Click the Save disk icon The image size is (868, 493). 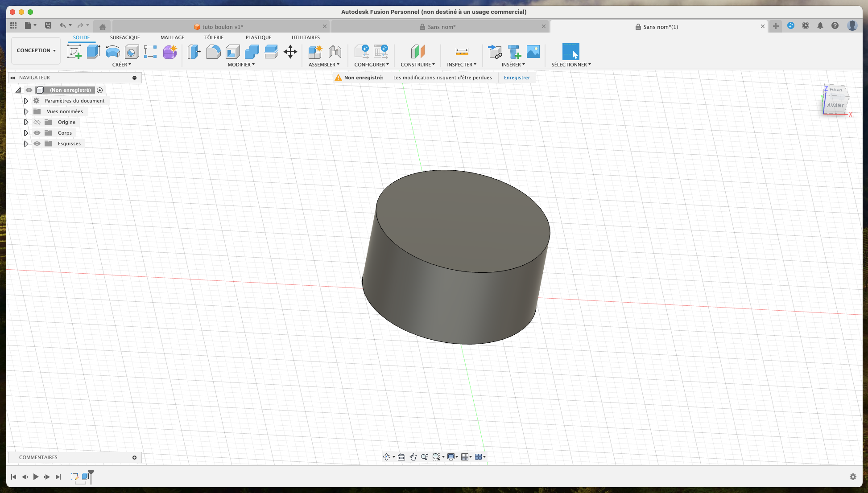(48, 25)
